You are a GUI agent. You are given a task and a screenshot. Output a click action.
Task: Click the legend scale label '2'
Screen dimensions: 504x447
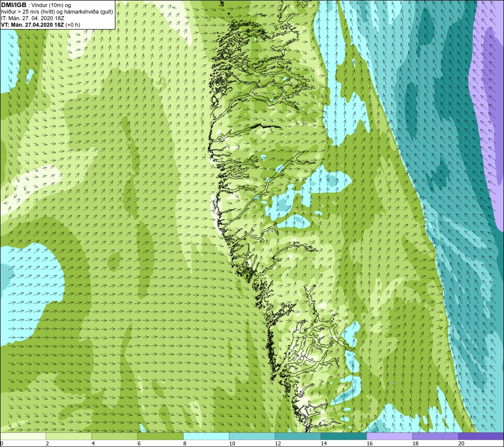(x=47, y=443)
